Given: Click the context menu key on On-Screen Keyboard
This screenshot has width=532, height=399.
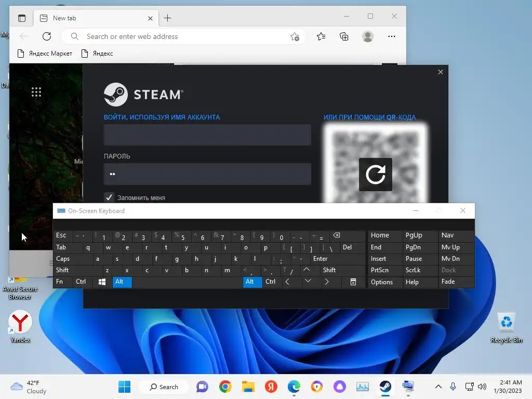Looking at the screenshot, I should pos(353,282).
